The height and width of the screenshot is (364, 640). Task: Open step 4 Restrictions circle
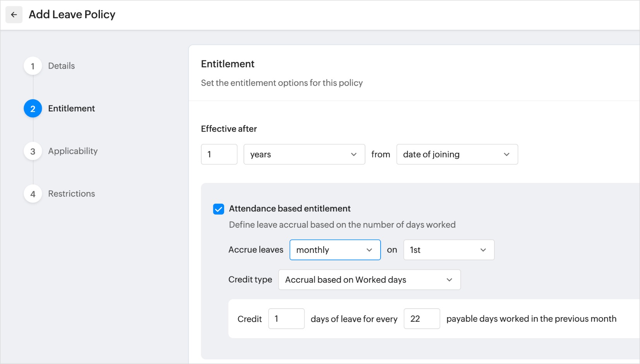(x=33, y=194)
